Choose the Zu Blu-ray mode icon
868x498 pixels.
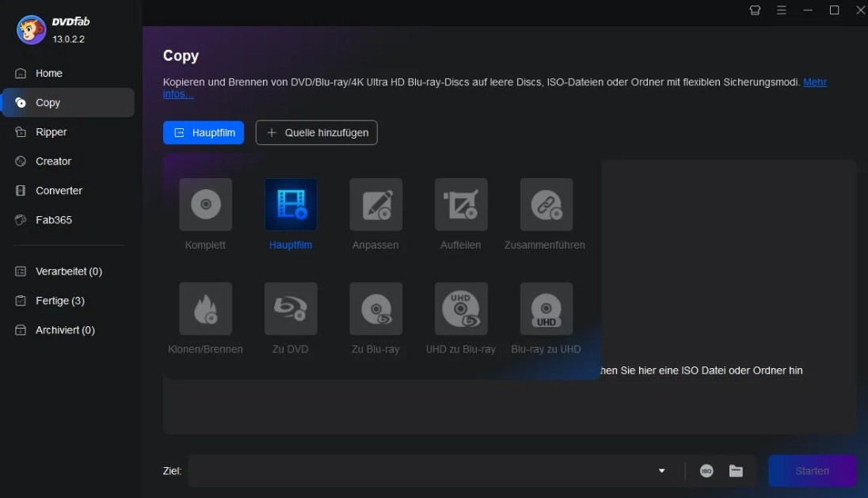click(376, 309)
